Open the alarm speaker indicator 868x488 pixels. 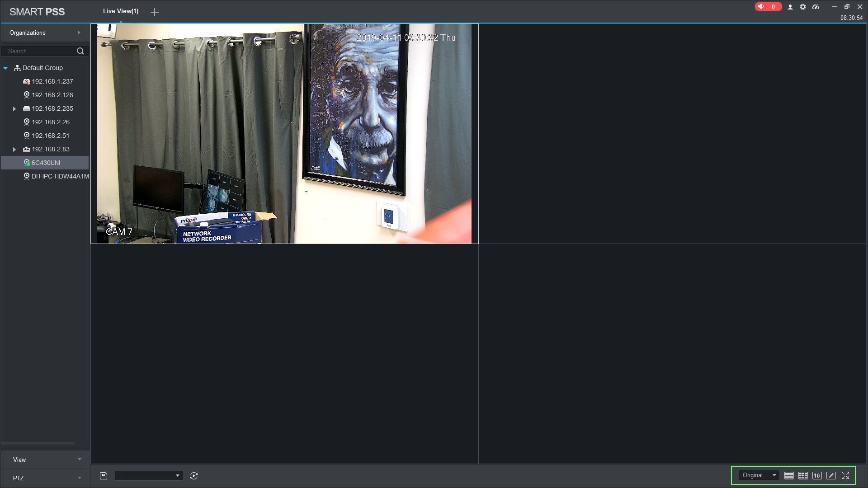tap(767, 7)
